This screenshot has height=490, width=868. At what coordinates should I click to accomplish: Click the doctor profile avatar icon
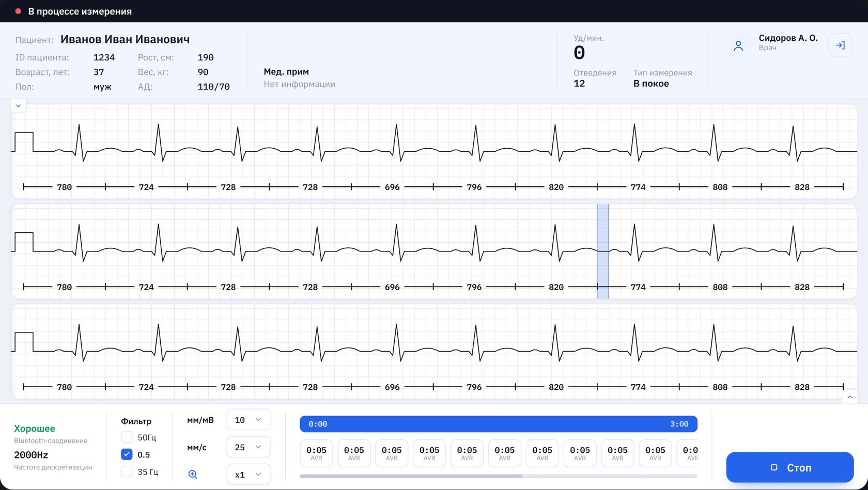pyautogui.click(x=738, y=46)
